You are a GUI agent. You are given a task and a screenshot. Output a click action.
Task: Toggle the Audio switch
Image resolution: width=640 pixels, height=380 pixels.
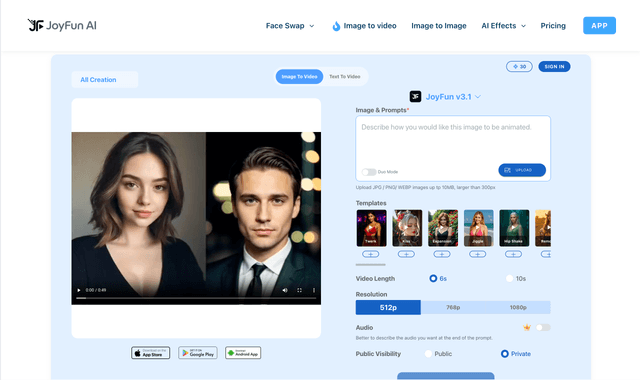click(x=543, y=327)
